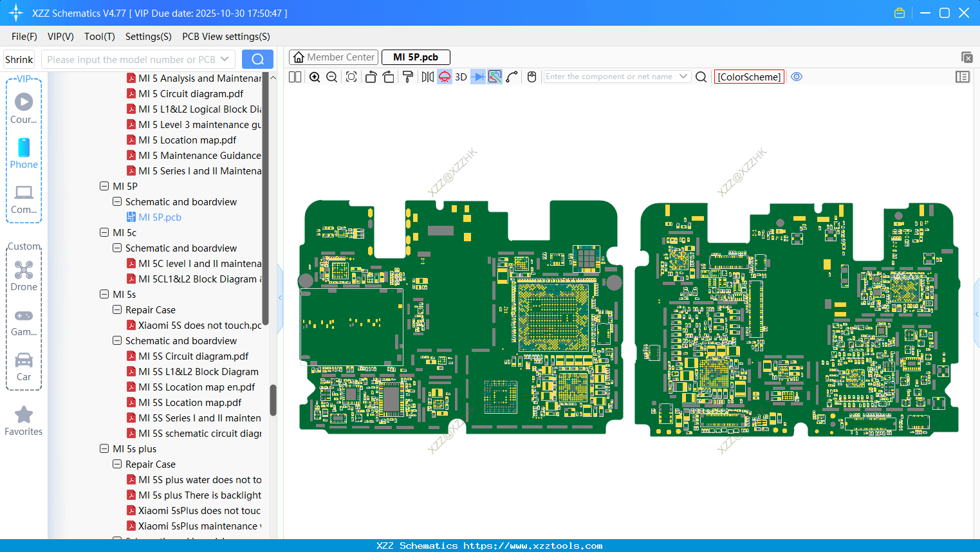The image size is (980, 552).
Task: Select the paint roller format tool
Action: pyautogui.click(x=408, y=77)
